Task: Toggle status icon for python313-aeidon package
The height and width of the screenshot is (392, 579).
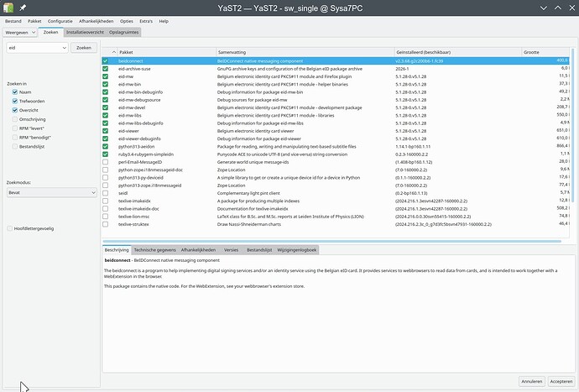Action: [105, 146]
